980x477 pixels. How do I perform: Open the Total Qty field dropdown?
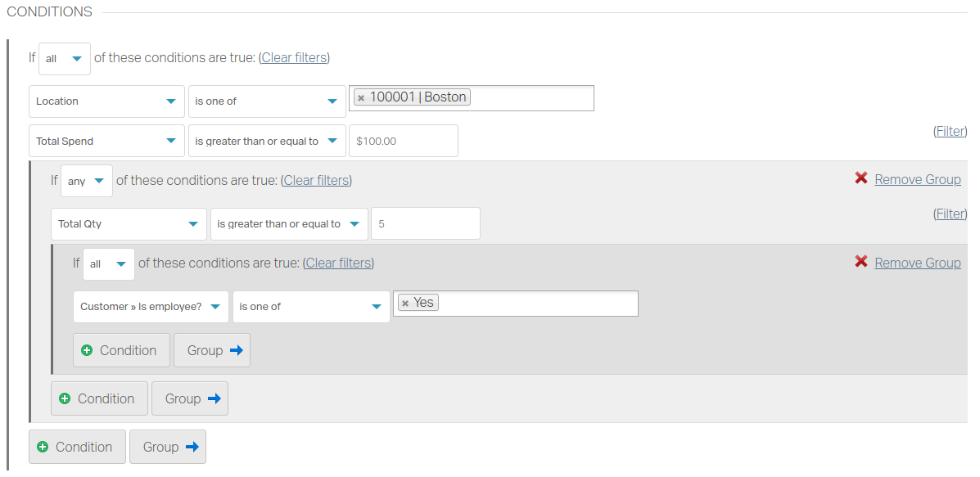coord(129,223)
